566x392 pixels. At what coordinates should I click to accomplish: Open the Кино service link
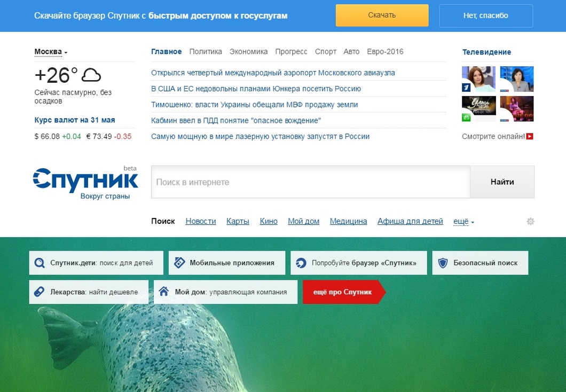[269, 221]
